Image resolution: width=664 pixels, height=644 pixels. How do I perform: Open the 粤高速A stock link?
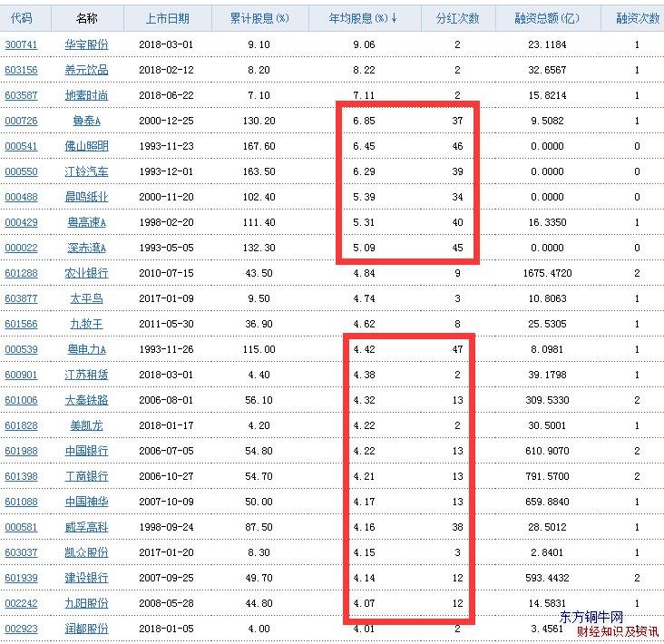pyautogui.click(x=86, y=222)
